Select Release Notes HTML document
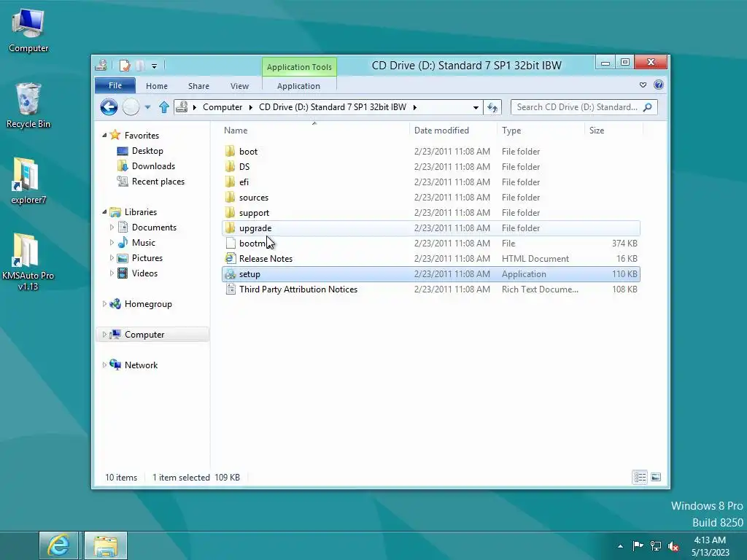 coord(431,259)
